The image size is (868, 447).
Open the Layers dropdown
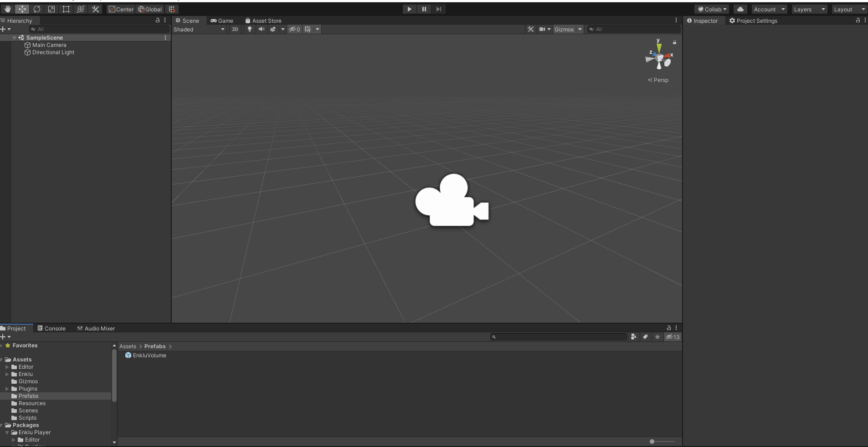coord(809,9)
